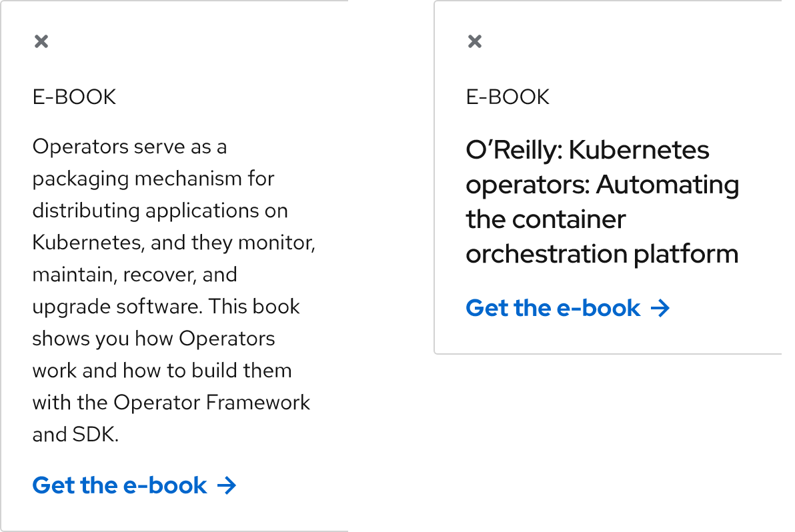Click the "packaging mechanism for" text line

click(x=153, y=179)
